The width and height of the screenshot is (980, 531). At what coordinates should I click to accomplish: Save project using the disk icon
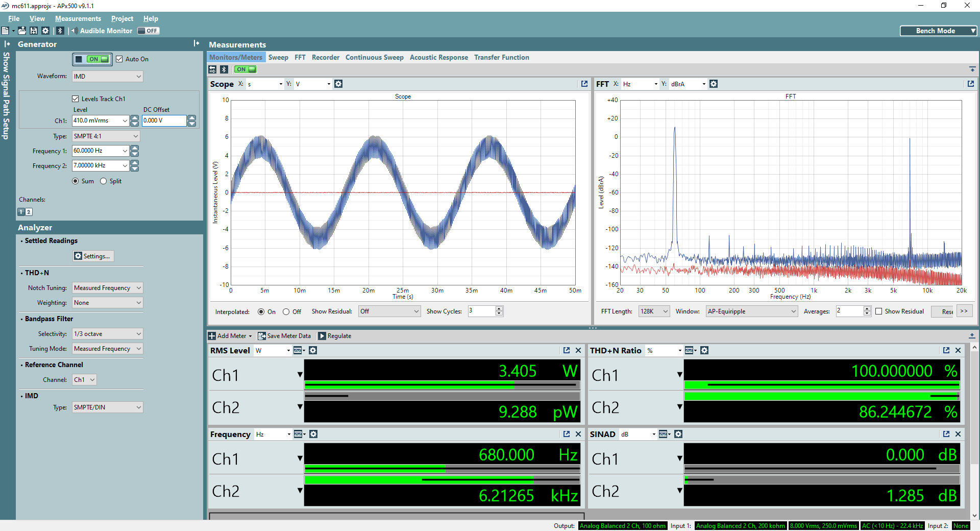click(34, 31)
